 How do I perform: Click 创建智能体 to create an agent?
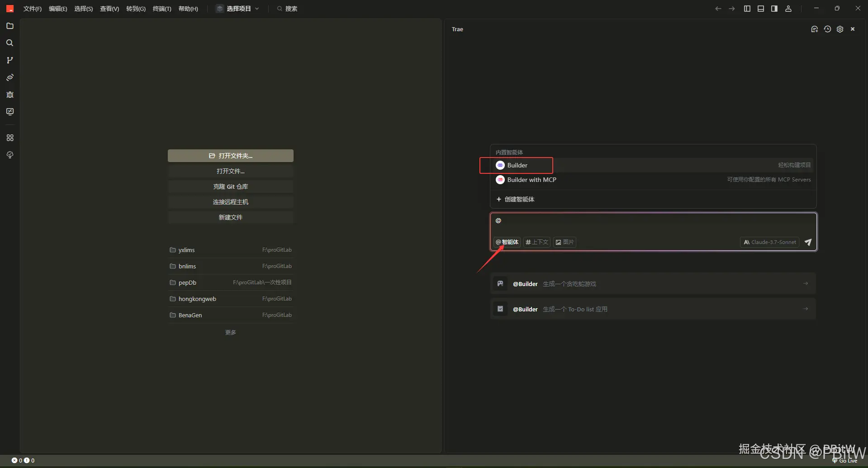pos(515,199)
